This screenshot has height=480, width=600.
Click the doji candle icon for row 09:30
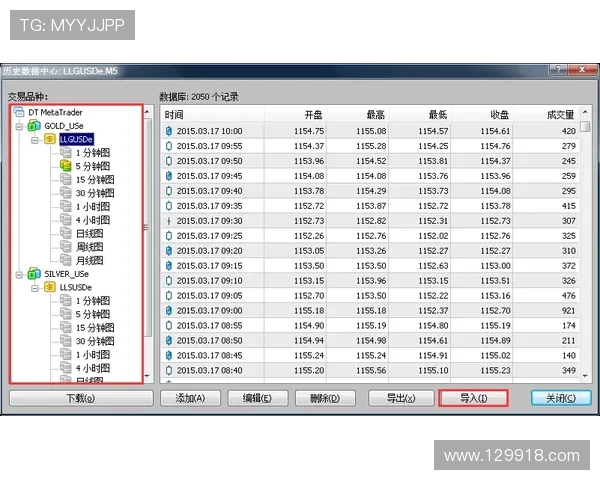click(x=169, y=221)
